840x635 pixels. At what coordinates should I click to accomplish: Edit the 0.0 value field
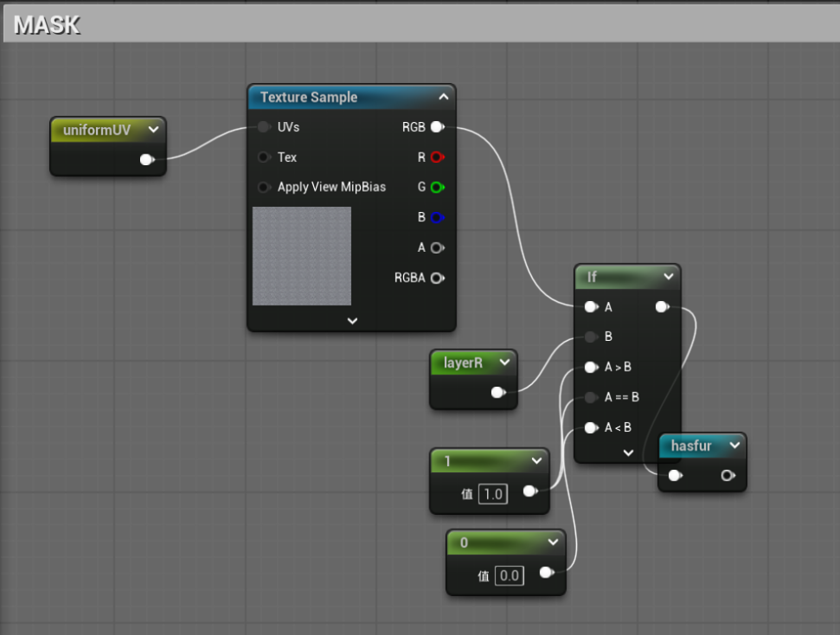(x=509, y=575)
